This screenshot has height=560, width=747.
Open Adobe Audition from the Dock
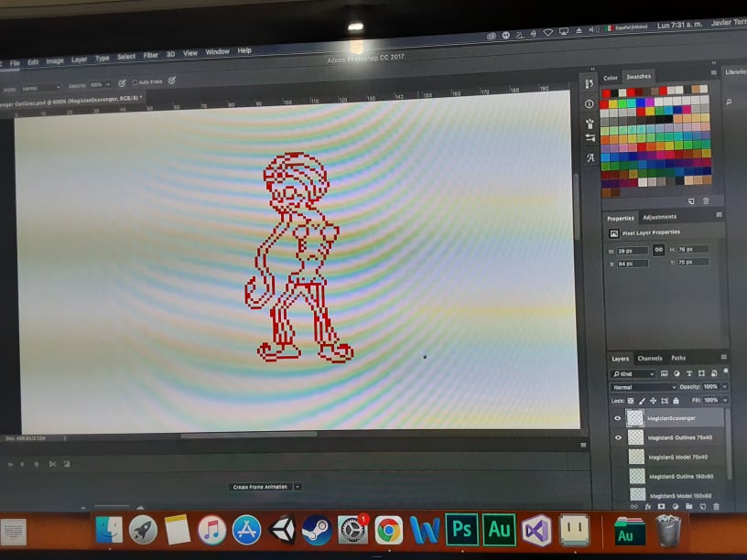499,530
